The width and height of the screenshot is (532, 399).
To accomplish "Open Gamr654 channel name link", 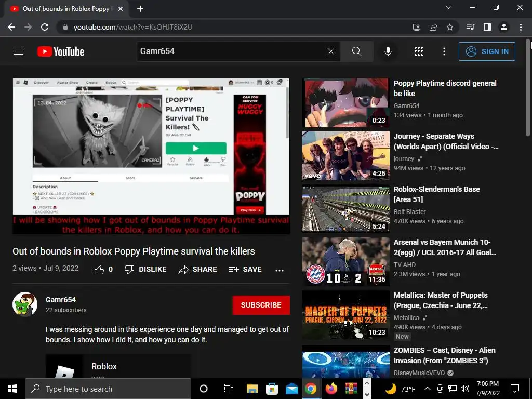I will point(61,300).
